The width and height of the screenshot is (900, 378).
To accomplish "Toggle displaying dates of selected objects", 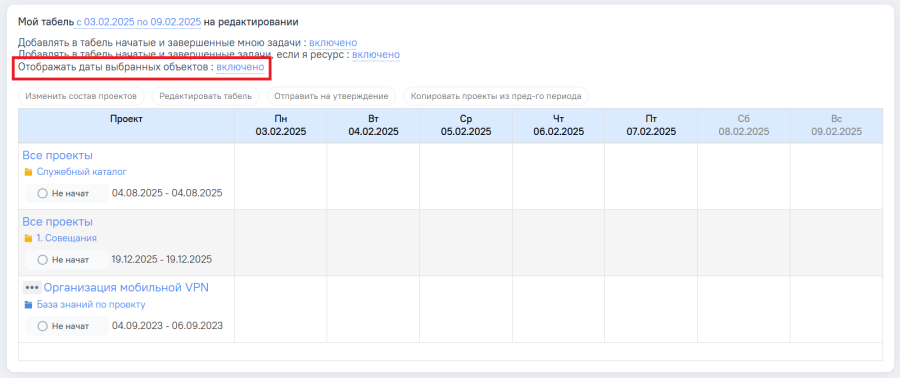I will [240, 67].
